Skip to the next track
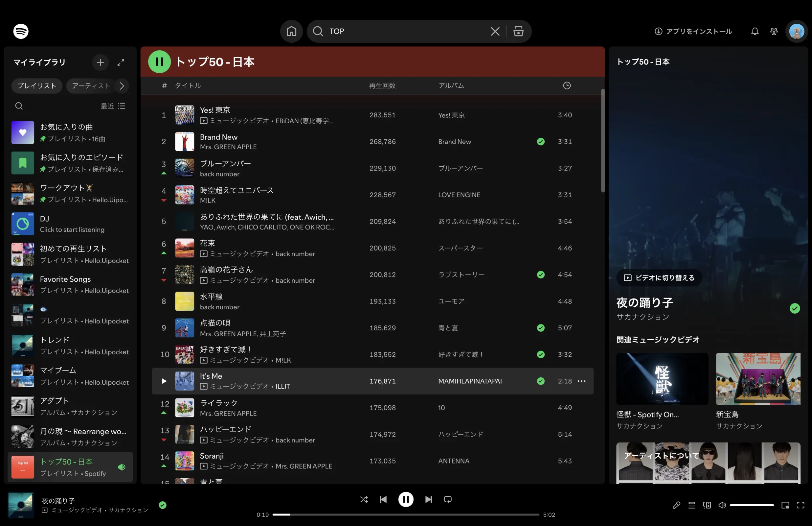812x526 pixels. 429,499
